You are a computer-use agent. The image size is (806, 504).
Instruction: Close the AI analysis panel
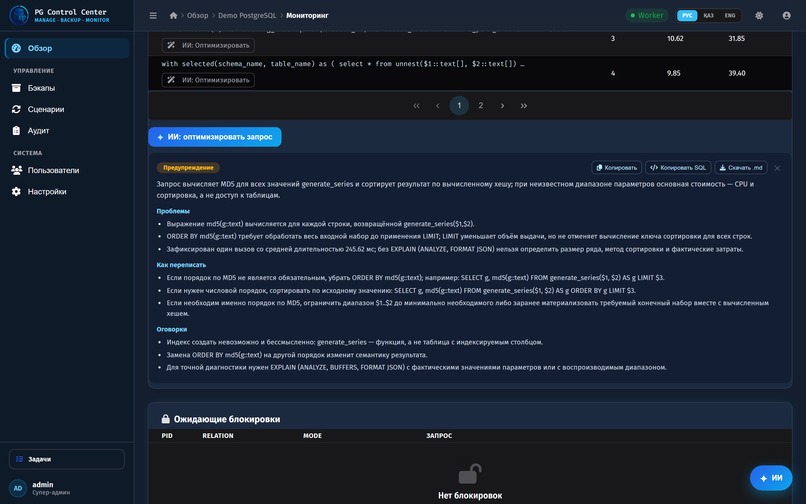tap(777, 168)
